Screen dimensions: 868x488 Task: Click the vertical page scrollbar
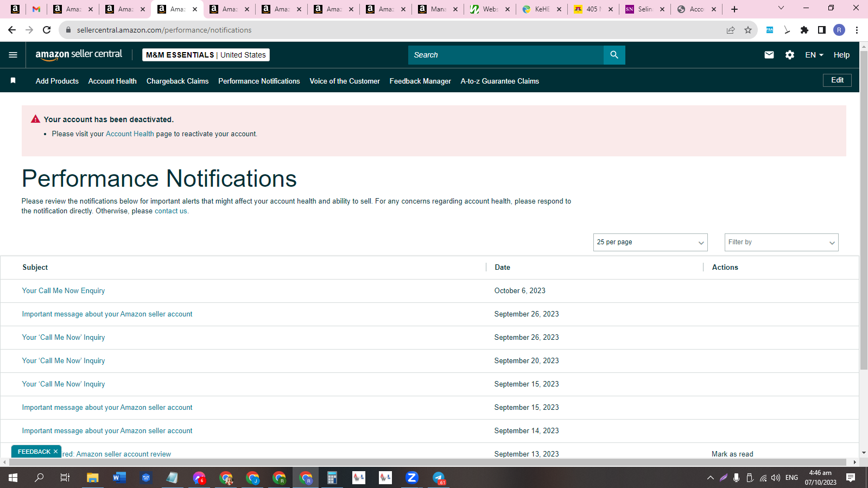864,211
